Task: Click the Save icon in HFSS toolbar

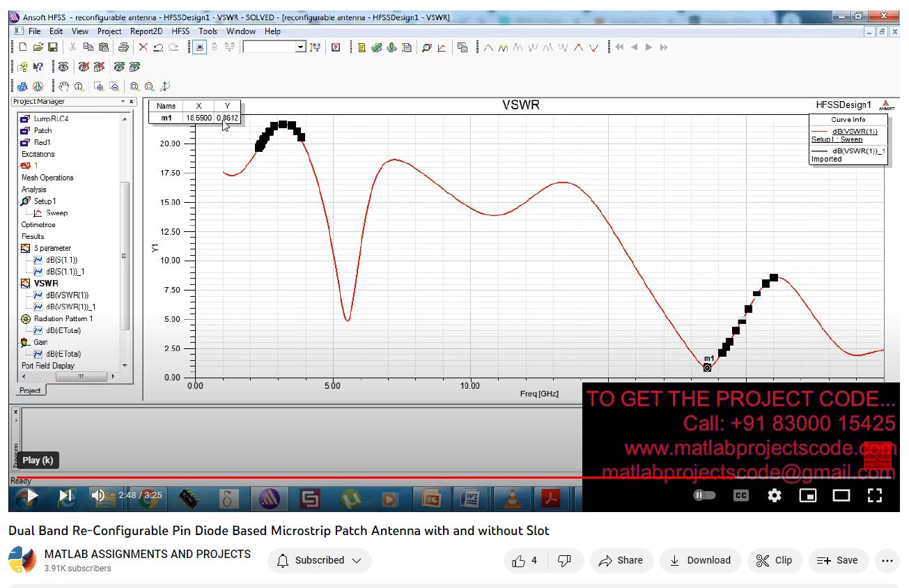Action: [52, 47]
